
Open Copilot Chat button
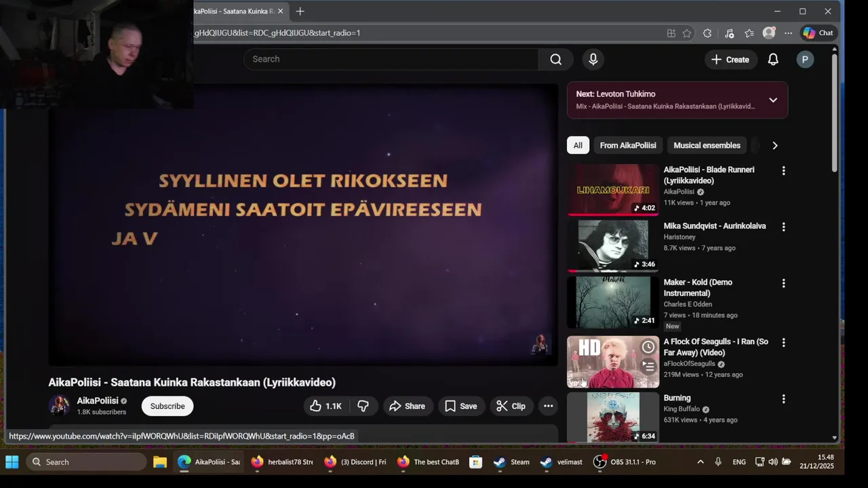(818, 33)
